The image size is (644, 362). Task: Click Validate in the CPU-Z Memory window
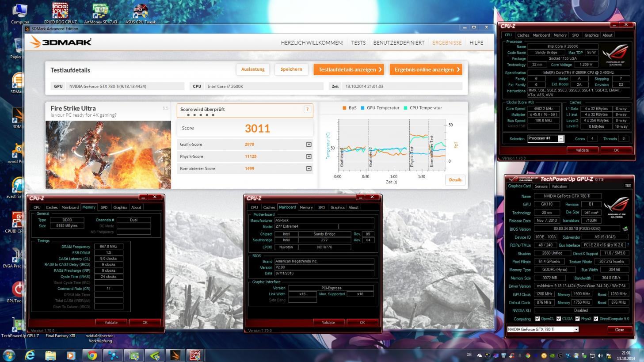pos(111,322)
